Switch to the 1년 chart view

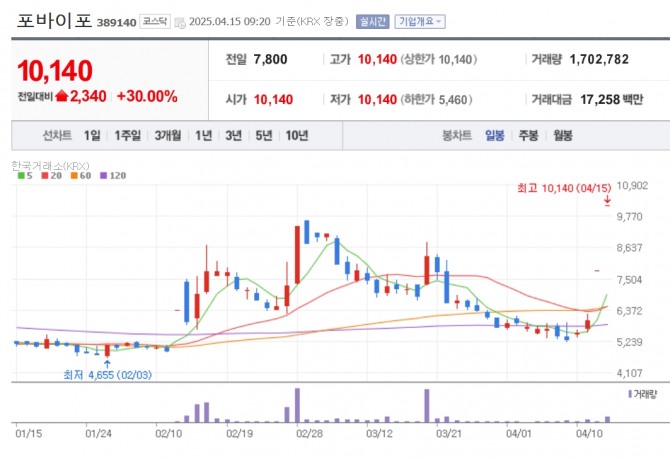[x=203, y=135]
